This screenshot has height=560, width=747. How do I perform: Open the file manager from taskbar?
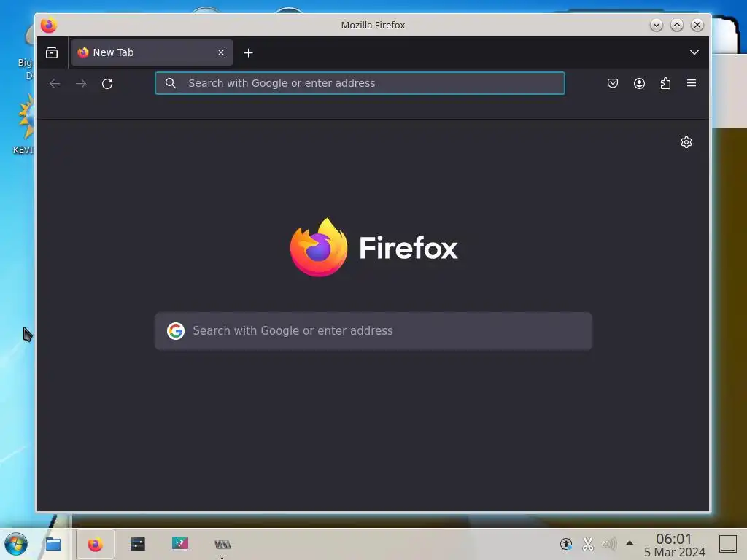pyautogui.click(x=53, y=544)
